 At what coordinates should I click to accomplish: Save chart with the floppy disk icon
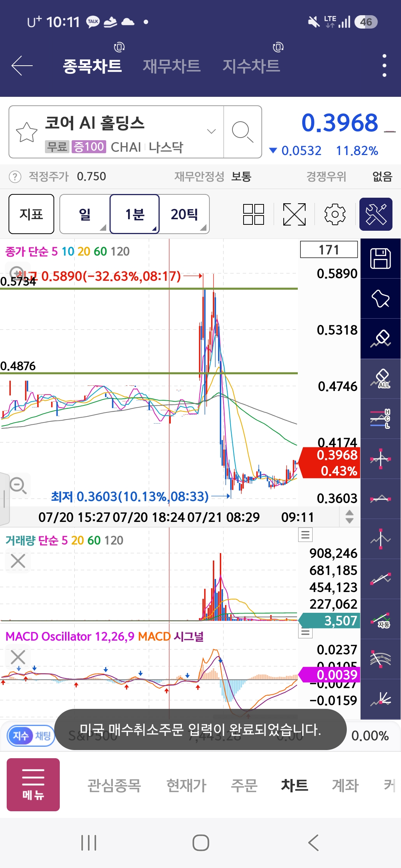(x=381, y=259)
